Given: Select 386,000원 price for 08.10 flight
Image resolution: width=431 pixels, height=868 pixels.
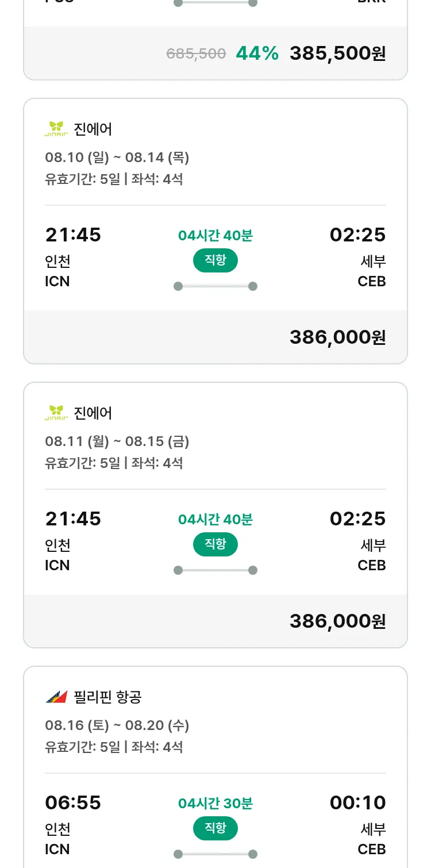Looking at the screenshot, I should [x=337, y=337].
